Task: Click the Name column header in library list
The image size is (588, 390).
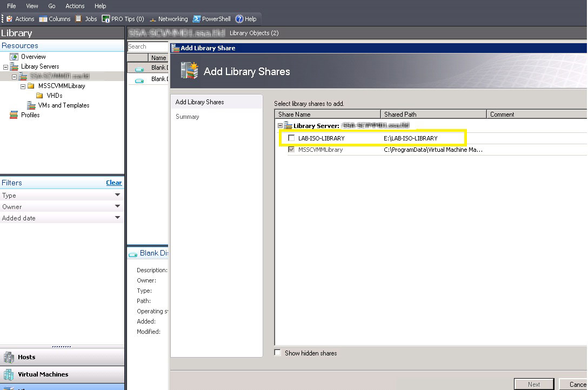Action: click(159, 58)
